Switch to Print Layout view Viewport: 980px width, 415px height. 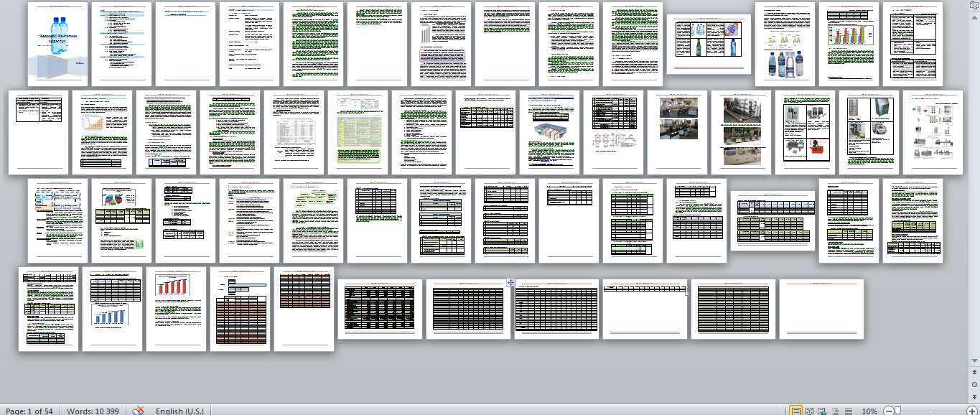click(x=796, y=411)
